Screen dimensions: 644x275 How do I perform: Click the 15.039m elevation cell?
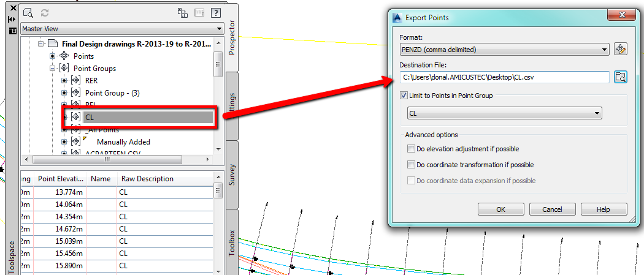point(60,241)
